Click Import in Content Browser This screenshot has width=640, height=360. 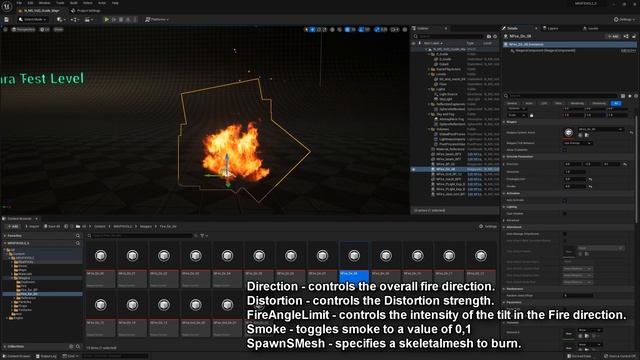pos(32,226)
